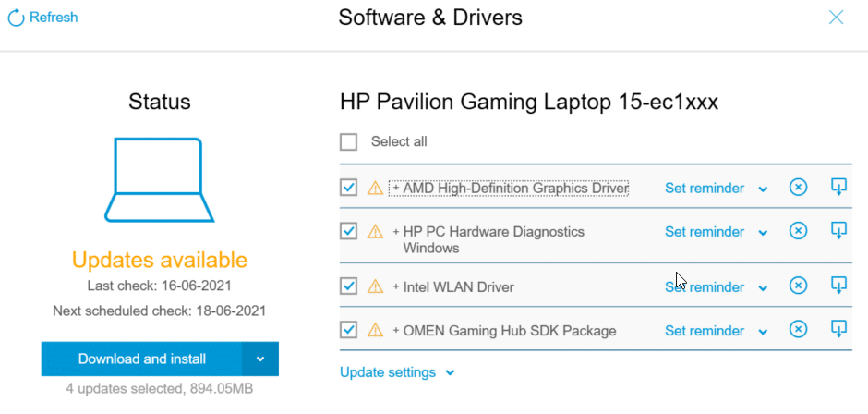Click the Refresh link text
Screen dimensions: 868x414
tap(54, 18)
